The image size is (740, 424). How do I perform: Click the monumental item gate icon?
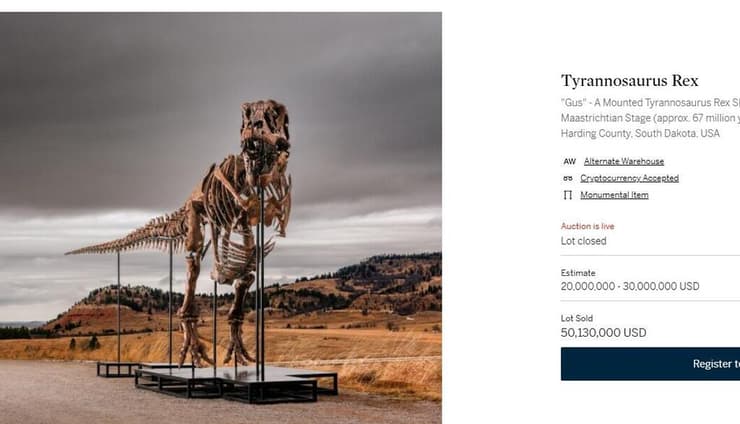point(568,195)
